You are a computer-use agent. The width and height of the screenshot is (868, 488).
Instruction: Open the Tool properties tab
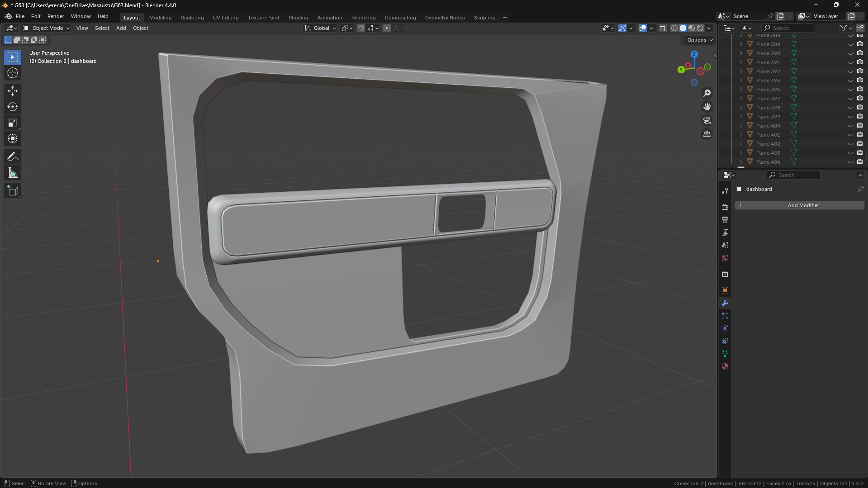coord(725,191)
